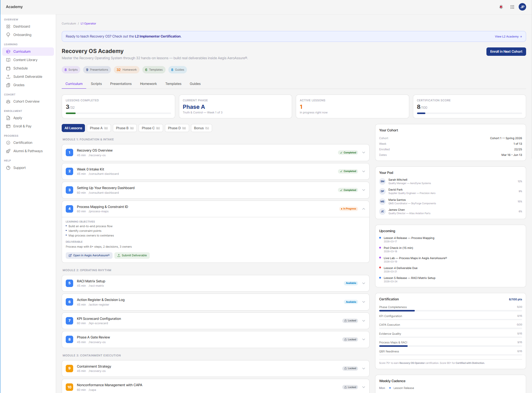Filter lessons by Phase C
The width and height of the screenshot is (532, 393).
pos(151,128)
